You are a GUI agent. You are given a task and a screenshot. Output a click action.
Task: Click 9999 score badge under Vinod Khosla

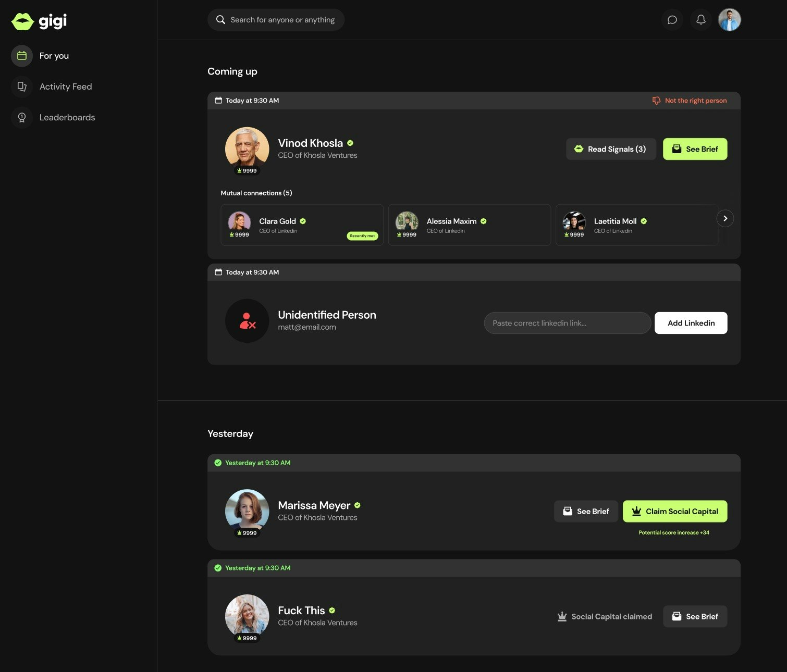[x=247, y=171]
